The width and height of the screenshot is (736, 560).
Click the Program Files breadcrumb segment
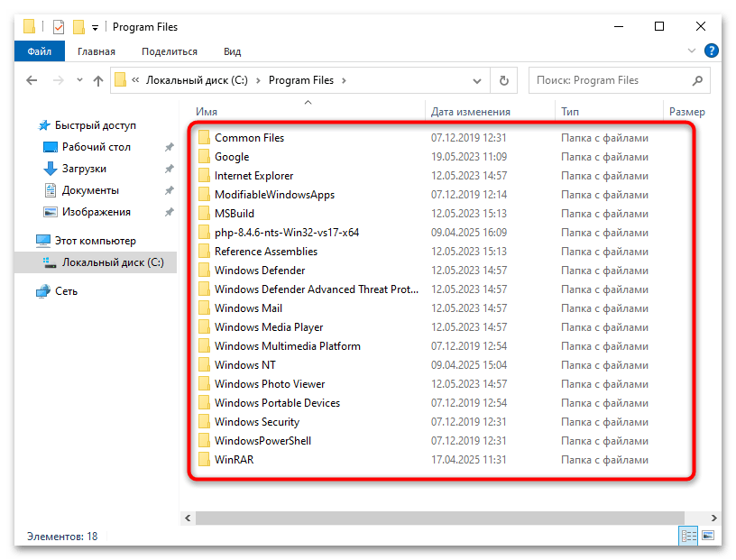pos(301,80)
